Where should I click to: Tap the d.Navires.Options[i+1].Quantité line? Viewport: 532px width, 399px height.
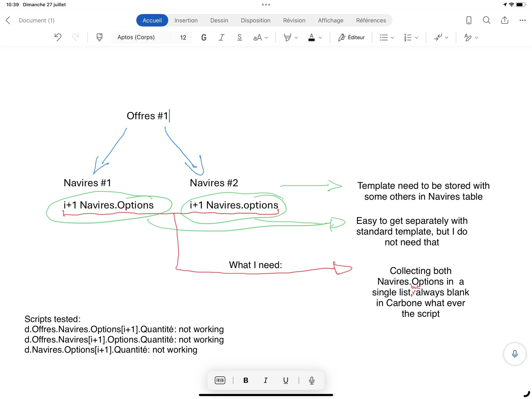[x=111, y=350]
